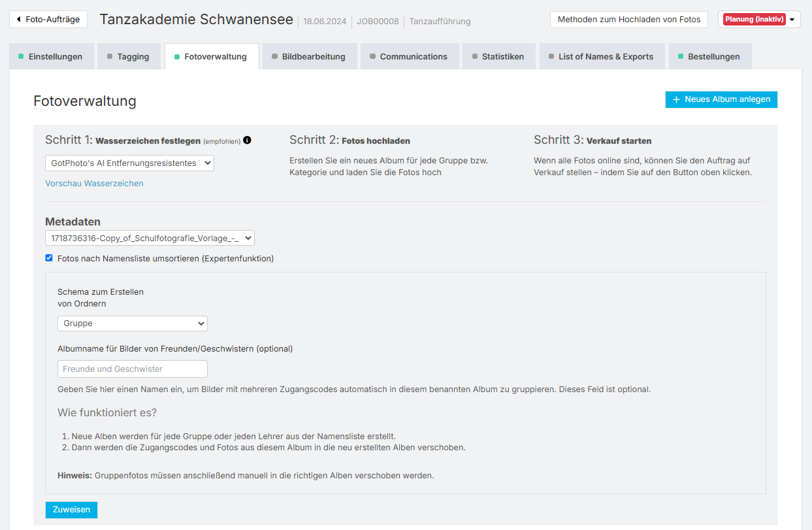The image size is (812, 530).
Task: Open List of Names & Exports tab
Action: [602, 57]
